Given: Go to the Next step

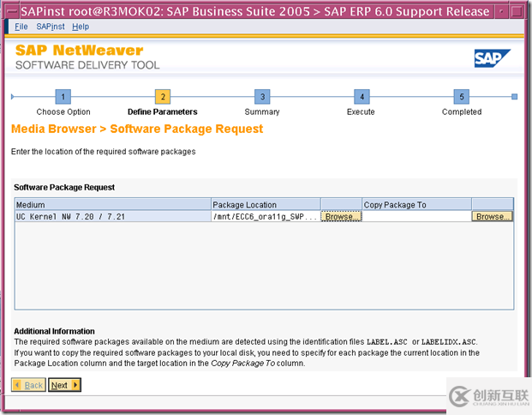Looking at the screenshot, I should 64,385.
